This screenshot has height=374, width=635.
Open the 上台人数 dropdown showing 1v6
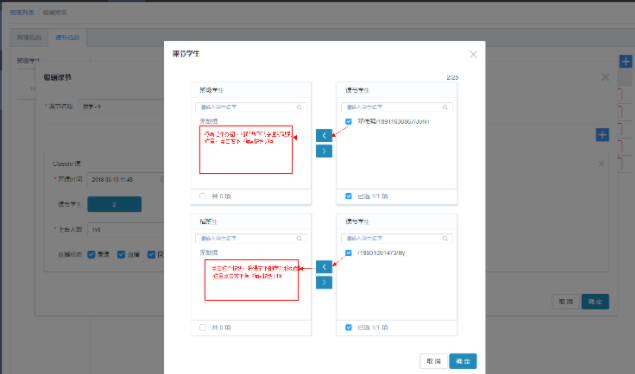pyautogui.click(x=126, y=230)
